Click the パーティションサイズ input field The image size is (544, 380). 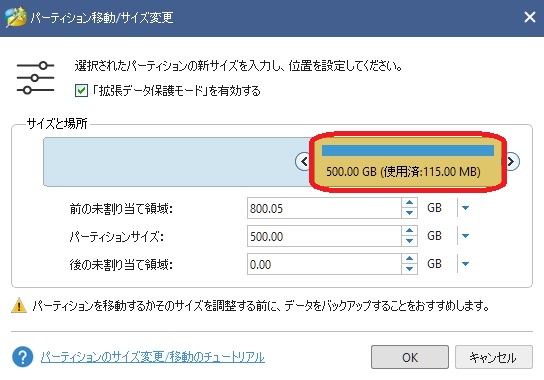(324, 236)
